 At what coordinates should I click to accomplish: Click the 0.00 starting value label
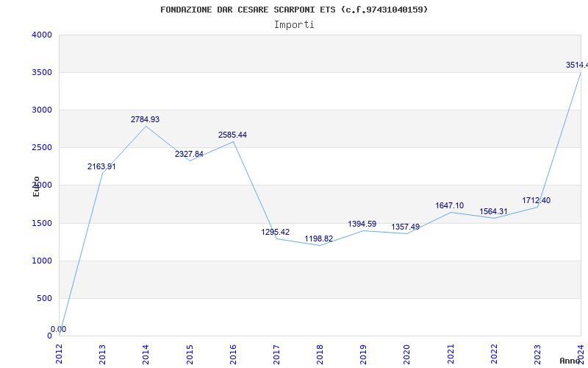(x=58, y=329)
